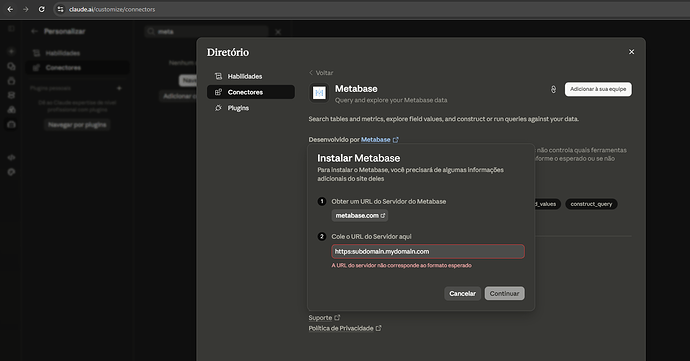Reload the page with the refresh icon

tap(41, 9)
